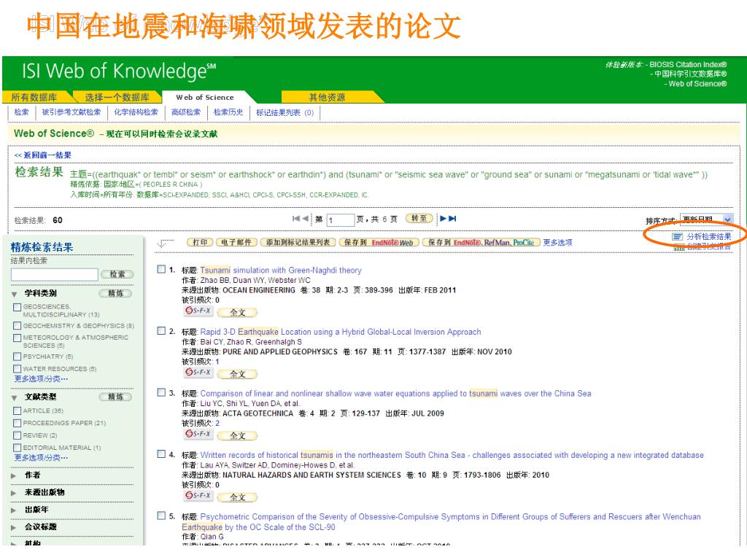
Task: Go to next page arrow icon
Action: coord(443,219)
